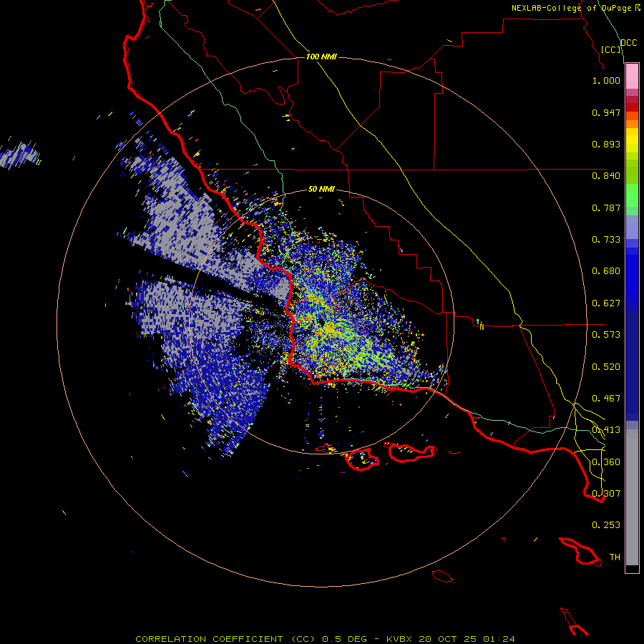644x644 pixels.
Task: Click the black radar site marker at the rings' center
Action: click(x=321, y=321)
